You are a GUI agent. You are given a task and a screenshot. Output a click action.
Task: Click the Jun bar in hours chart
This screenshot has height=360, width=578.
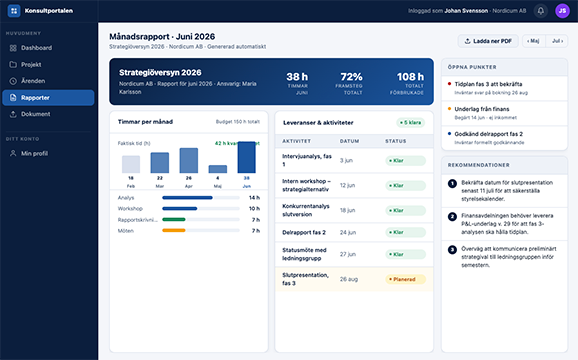point(246,157)
